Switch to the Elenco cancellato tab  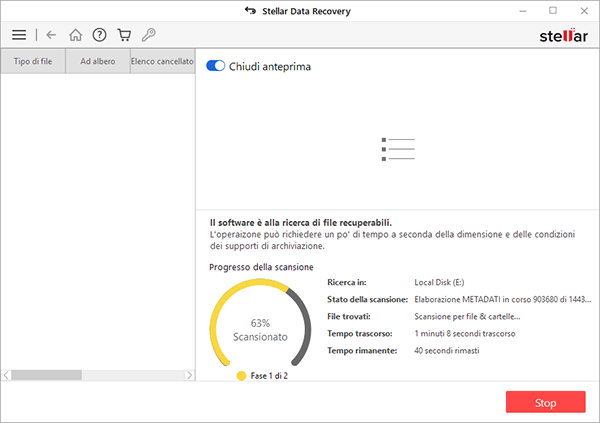click(163, 61)
